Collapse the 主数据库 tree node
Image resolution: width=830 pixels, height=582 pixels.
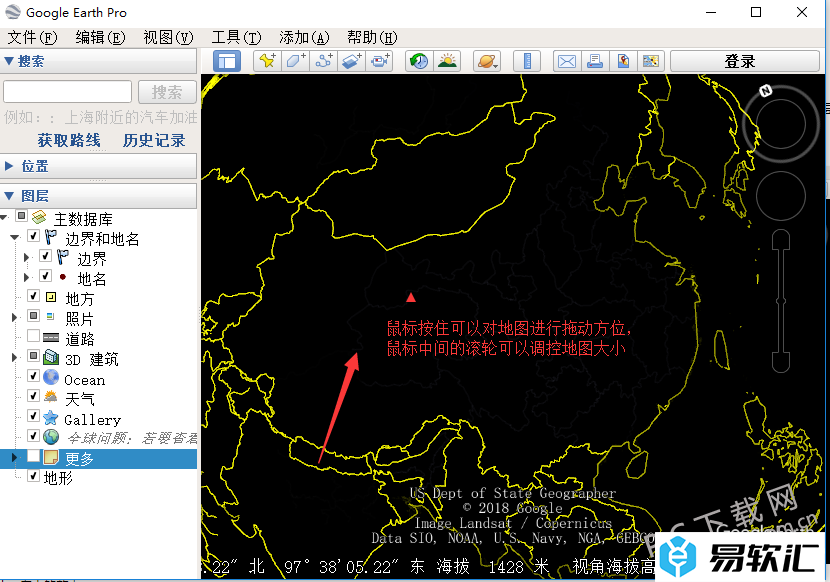coord(4,217)
